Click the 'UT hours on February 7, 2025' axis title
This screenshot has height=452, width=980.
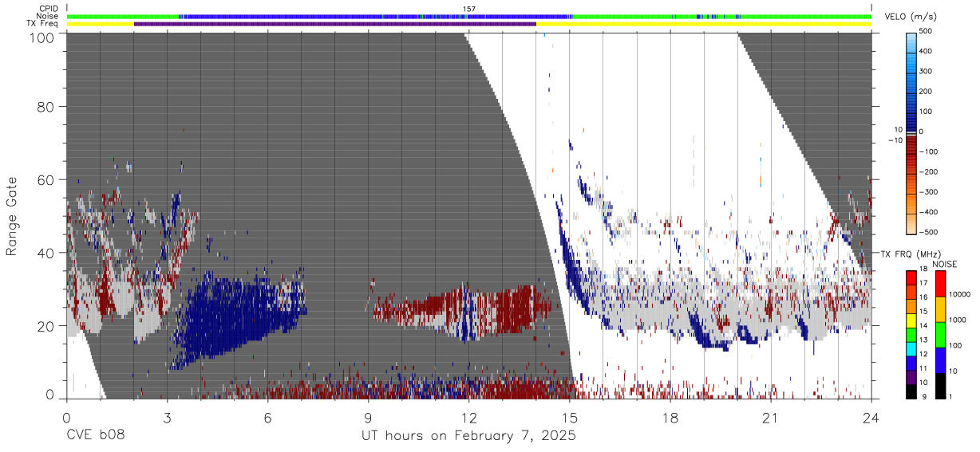[x=468, y=436]
